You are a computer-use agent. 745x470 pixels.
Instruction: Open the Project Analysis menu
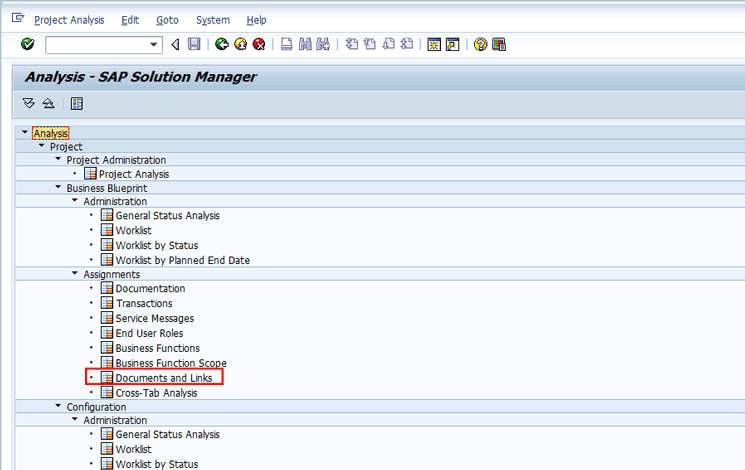tap(69, 20)
